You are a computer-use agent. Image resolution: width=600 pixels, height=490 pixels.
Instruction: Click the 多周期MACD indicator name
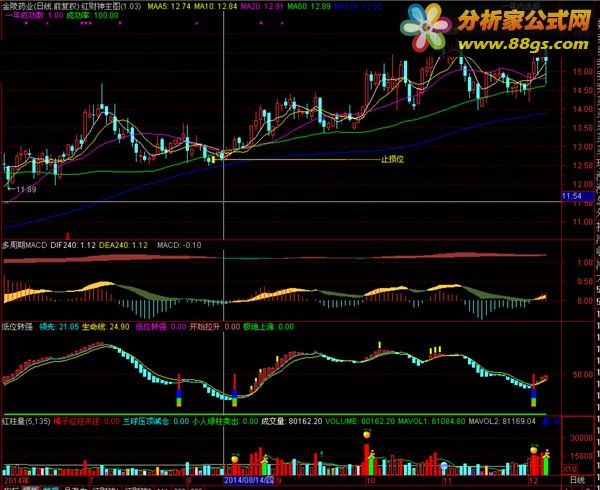point(24,245)
